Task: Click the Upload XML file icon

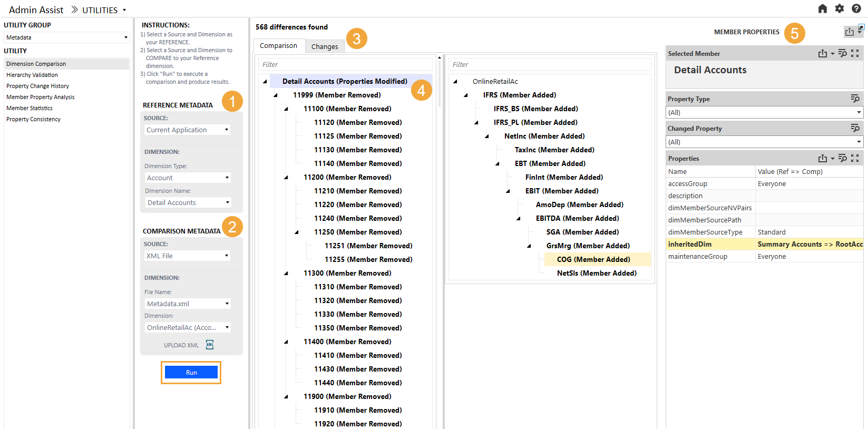Action: point(210,345)
